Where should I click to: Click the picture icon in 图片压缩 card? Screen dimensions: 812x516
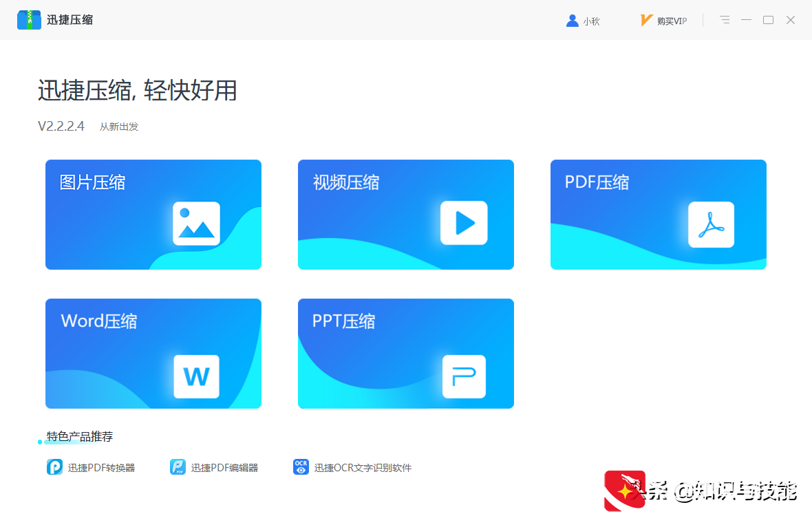tap(196, 224)
